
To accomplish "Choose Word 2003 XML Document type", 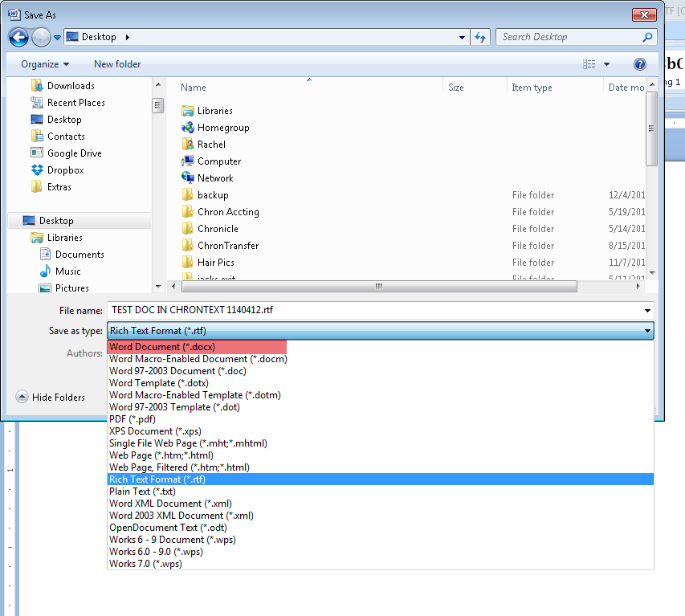I will (x=381, y=516).
